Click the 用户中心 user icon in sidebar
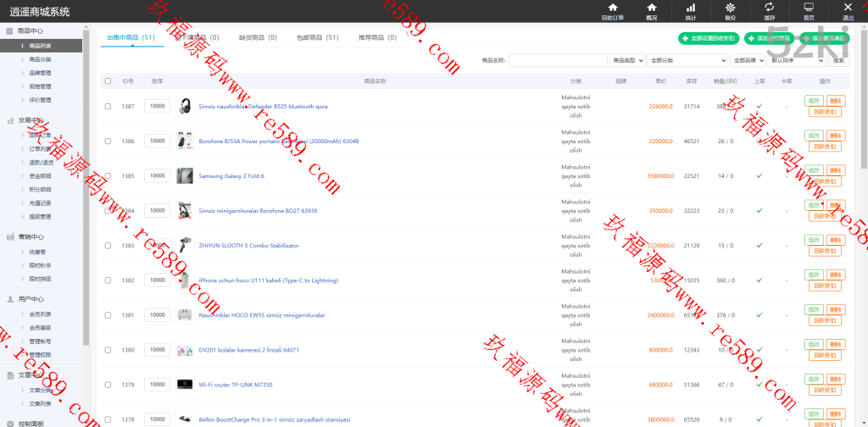 click(x=10, y=299)
